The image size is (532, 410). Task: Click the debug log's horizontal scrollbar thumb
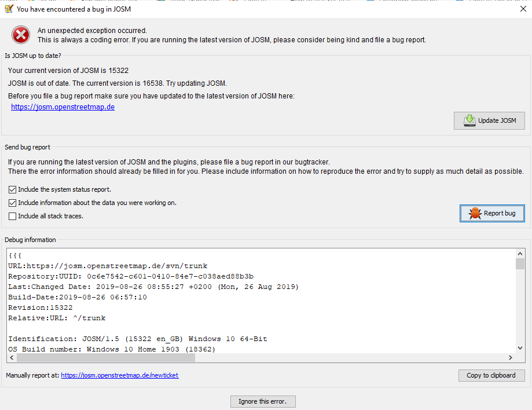[x=105, y=358]
